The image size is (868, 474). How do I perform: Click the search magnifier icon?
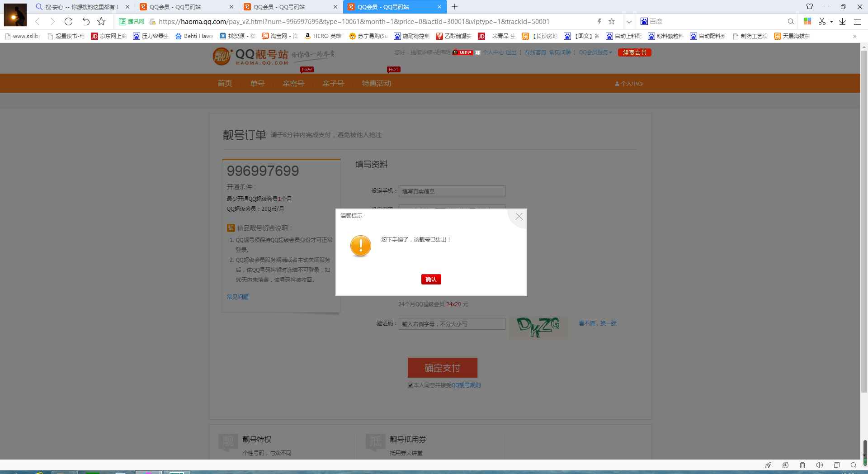tap(791, 21)
